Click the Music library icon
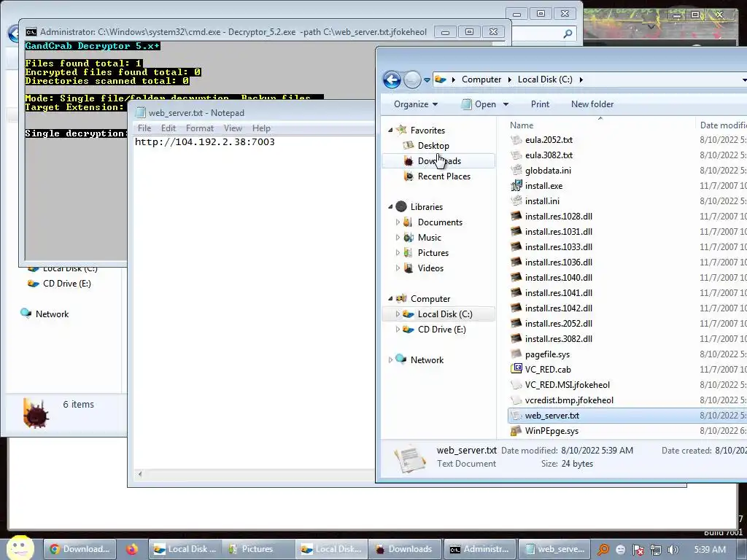Screen dimensions: 747x560 pyautogui.click(x=409, y=237)
